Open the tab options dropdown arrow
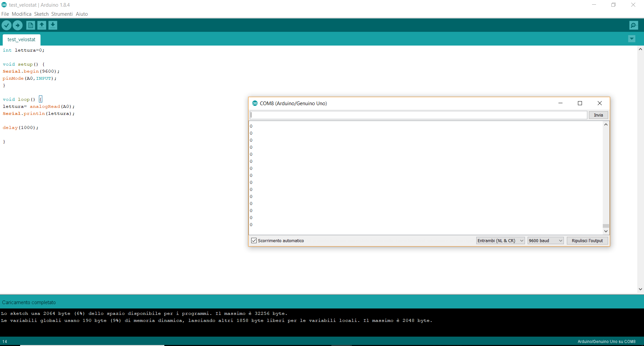This screenshot has height=346, width=644. click(632, 39)
